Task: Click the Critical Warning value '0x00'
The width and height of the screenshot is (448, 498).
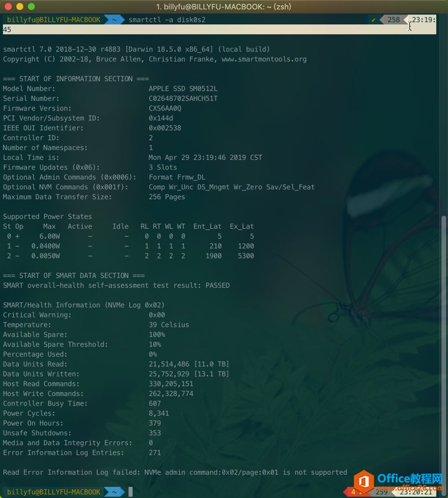Action: pyautogui.click(x=157, y=315)
